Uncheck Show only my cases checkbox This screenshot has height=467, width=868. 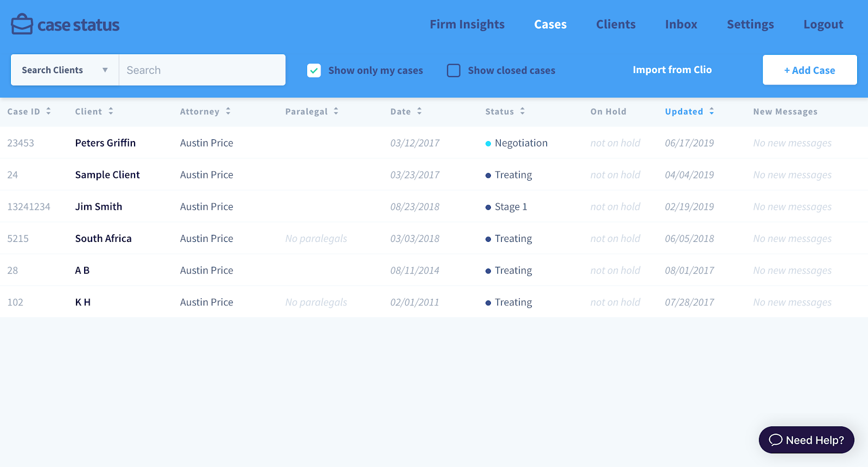pyautogui.click(x=314, y=71)
